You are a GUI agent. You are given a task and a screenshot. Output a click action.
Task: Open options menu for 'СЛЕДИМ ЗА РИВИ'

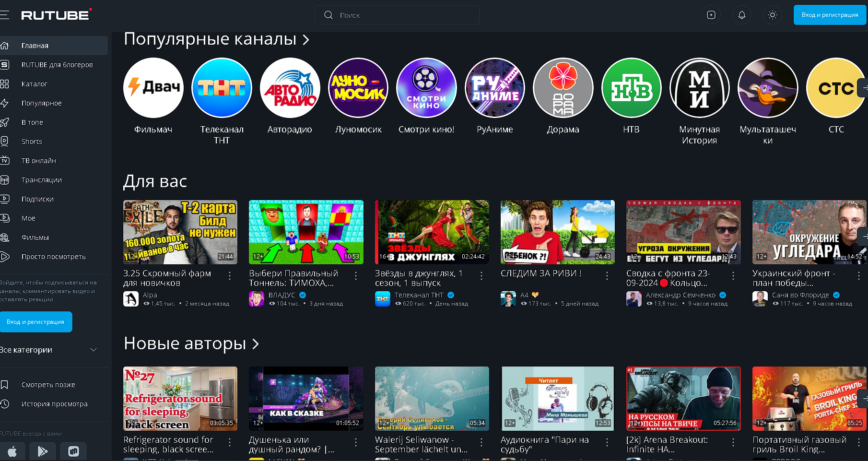pos(607,276)
